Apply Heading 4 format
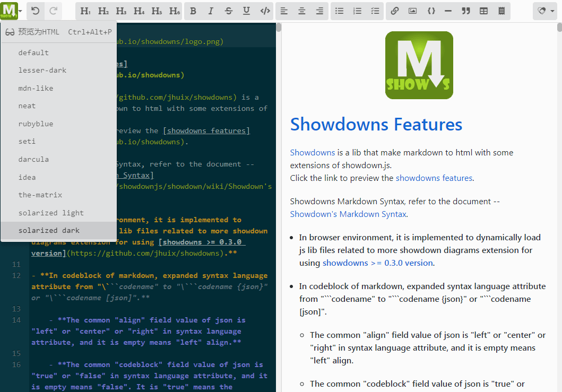The image size is (562, 392). [139, 11]
